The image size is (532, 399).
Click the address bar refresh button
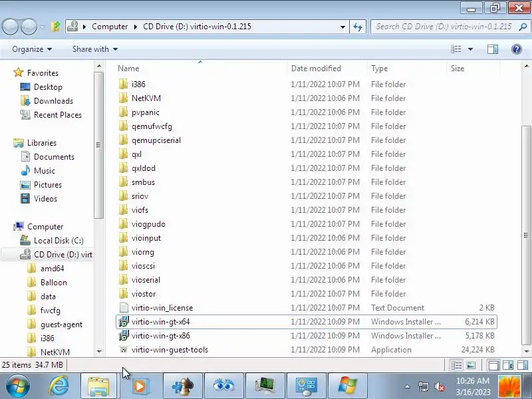pyautogui.click(x=358, y=27)
